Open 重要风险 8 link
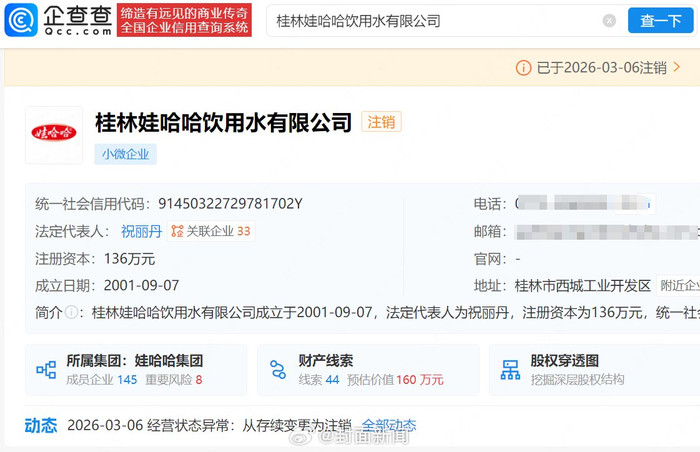 (174, 380)
